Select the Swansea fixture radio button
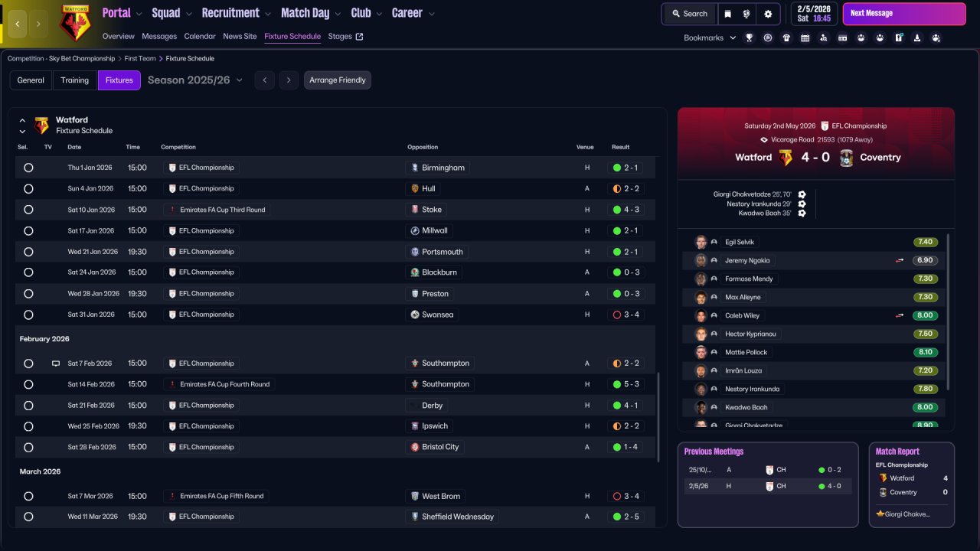 click(x=28, y=315)
